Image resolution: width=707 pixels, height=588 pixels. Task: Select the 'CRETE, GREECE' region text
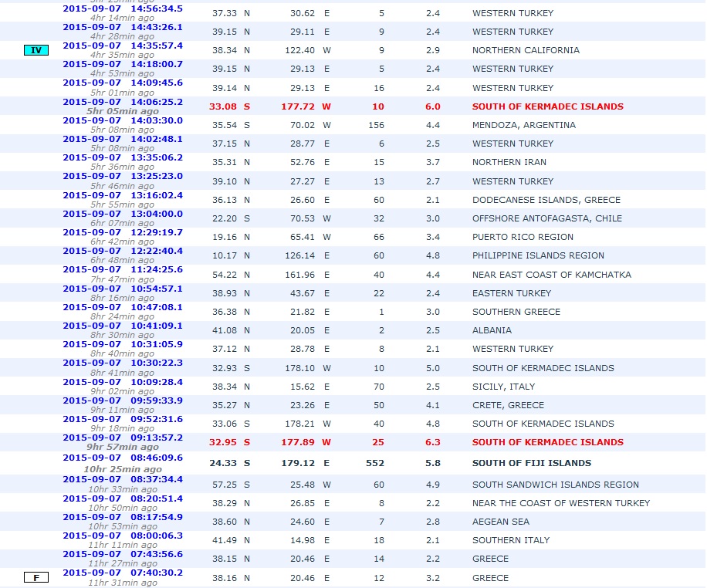[508, 405]
